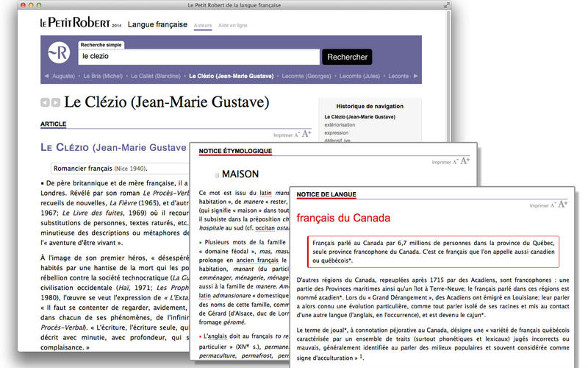
Task: Switch to the Auteurs section
Action: (x=203, y=26)
